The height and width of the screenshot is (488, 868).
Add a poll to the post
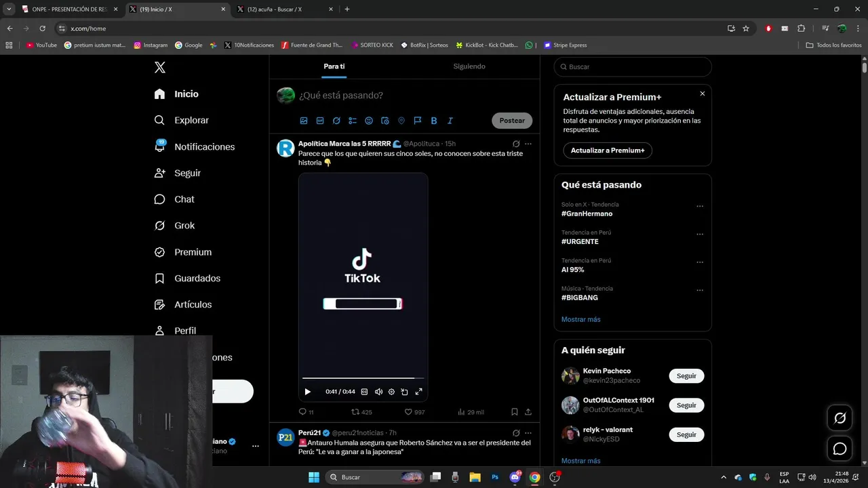tap(353, 121)
